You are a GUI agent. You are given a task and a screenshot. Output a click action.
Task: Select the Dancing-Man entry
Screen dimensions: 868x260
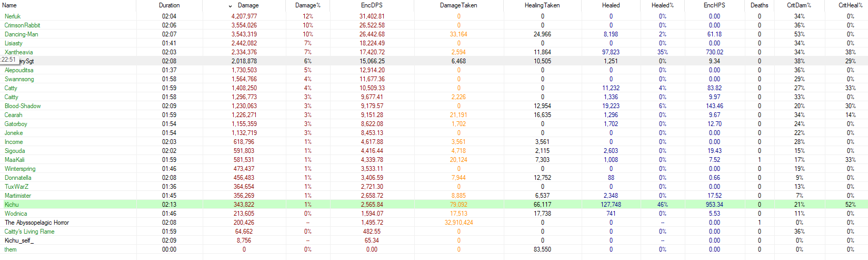click(21, 34)
